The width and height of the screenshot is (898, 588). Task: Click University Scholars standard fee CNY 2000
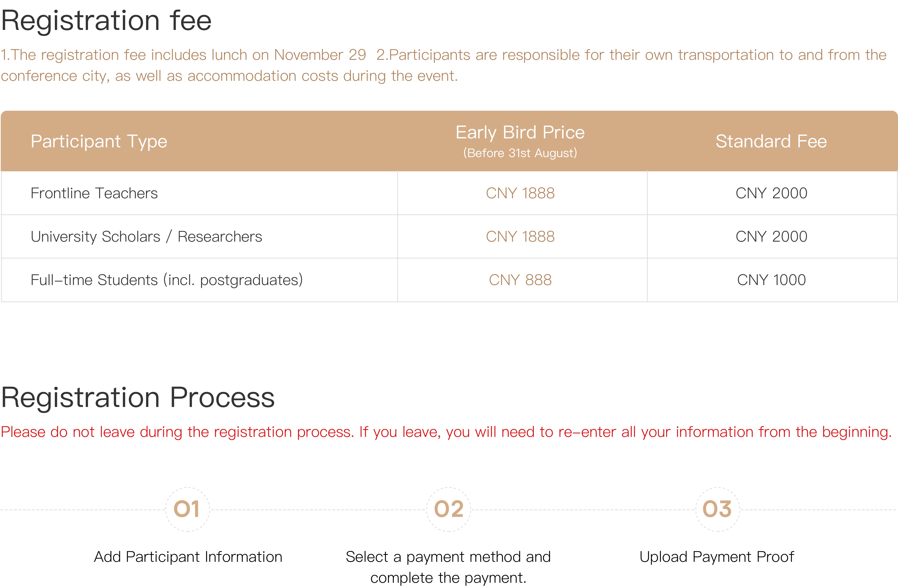click(772, 237)
